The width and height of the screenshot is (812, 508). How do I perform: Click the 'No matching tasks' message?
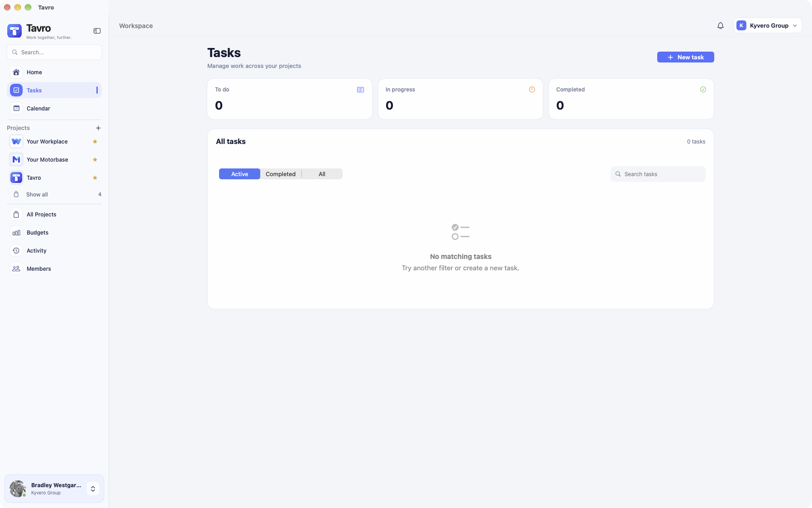[x=460, y=257]
